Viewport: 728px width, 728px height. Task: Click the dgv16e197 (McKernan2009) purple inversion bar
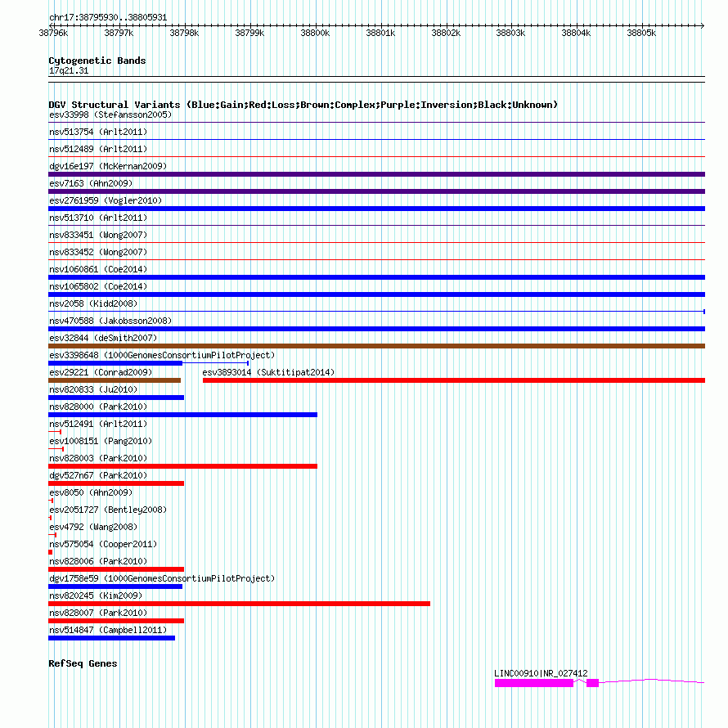376,174
